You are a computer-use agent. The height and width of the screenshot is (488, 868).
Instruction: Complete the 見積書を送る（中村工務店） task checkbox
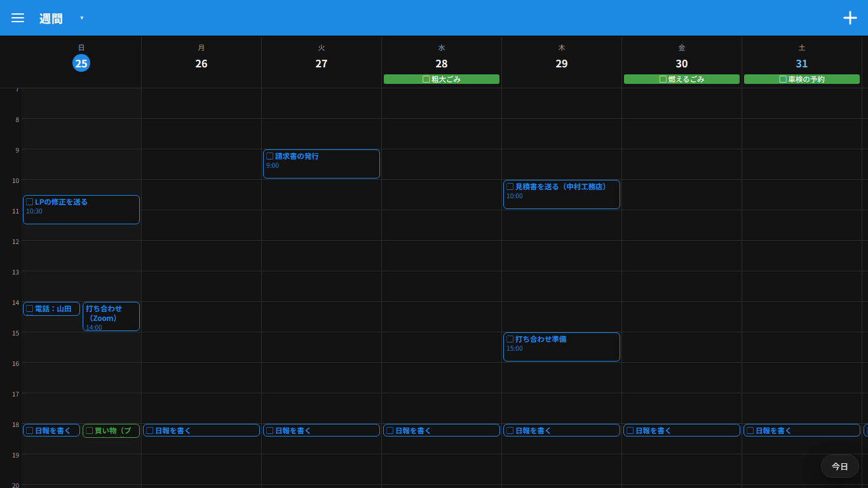pos(510,187)
